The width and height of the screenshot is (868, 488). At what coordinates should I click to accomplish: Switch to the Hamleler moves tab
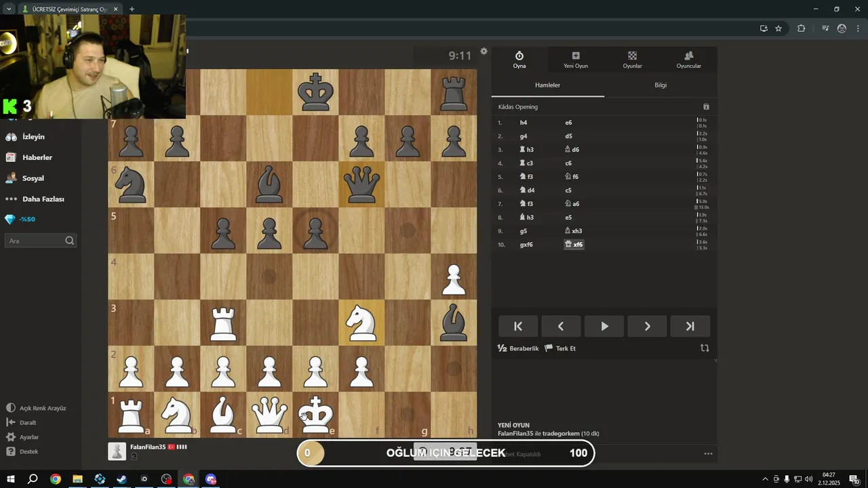(x=548, y=85)
